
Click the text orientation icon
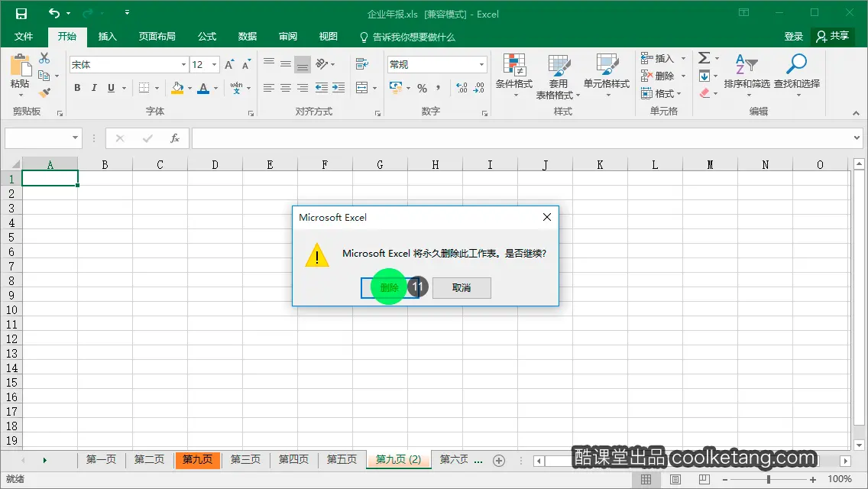322,64
